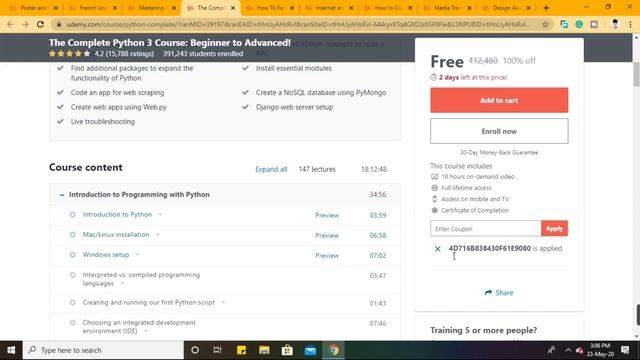Screen dimensions: 640x360
Task: Apply the coupon with the Apply button
Action: pyautogui.click(x=554, y=229)
